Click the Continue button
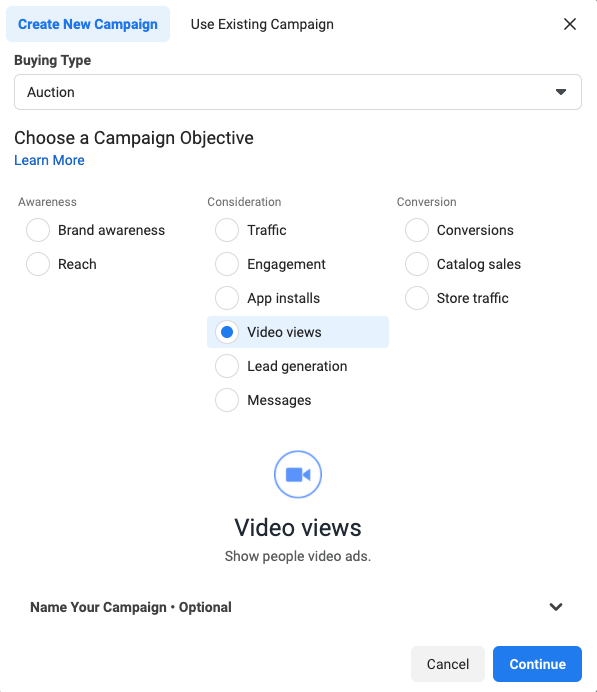This screenshot has height=692, width=597. pos(537,664)
